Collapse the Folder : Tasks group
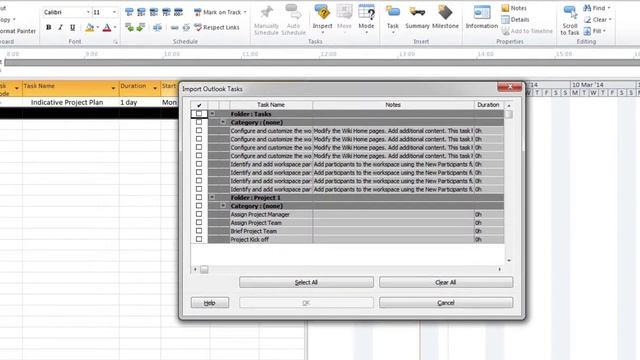 pyautogui.click(x=212, y=114)
